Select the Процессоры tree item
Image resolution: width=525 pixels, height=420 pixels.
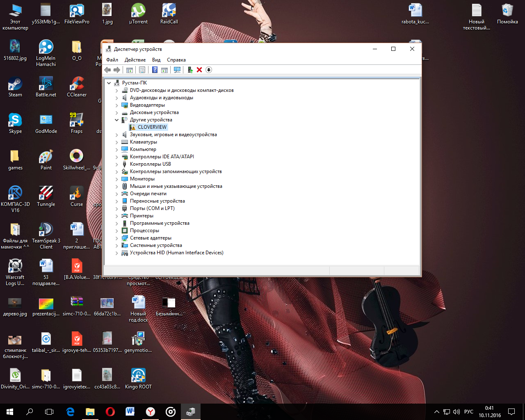tap(144, 231)
